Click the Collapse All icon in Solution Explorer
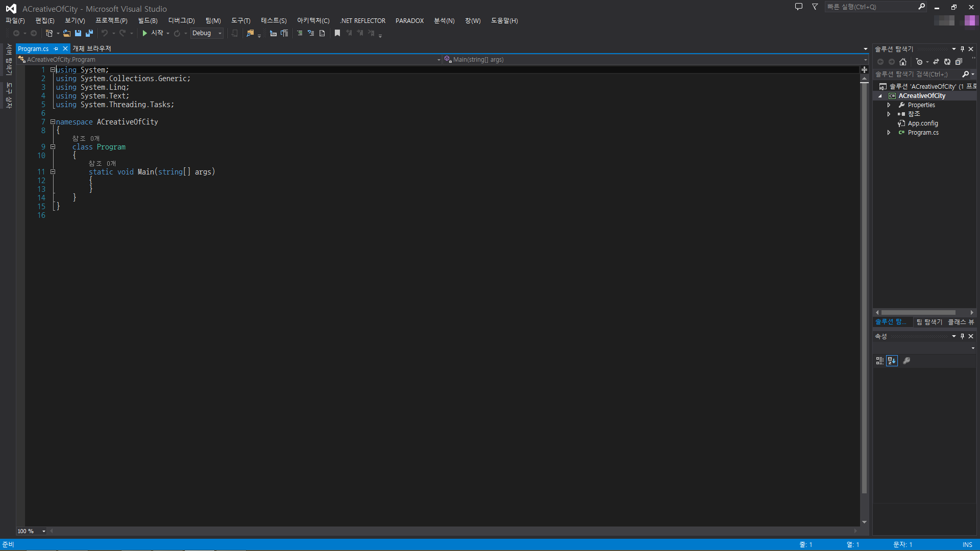The height and width of the screenshot is (551, 980). [x=959, y=62]
